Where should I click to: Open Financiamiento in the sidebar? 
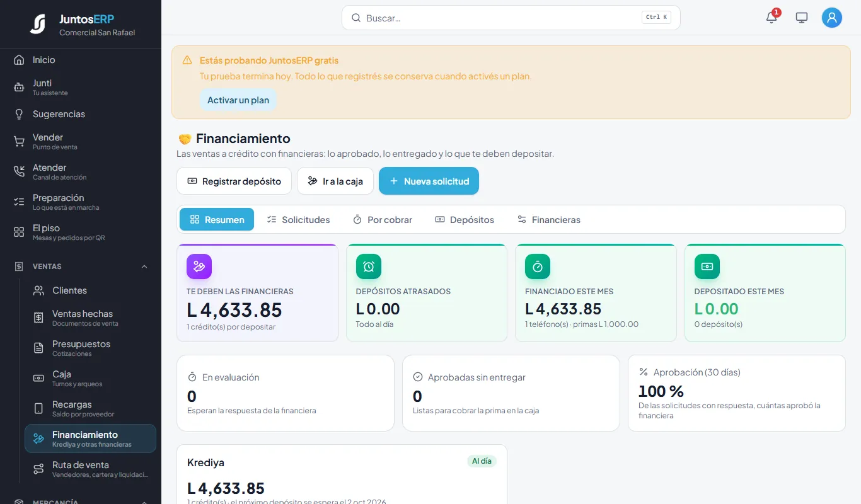[x=90, y=438]
